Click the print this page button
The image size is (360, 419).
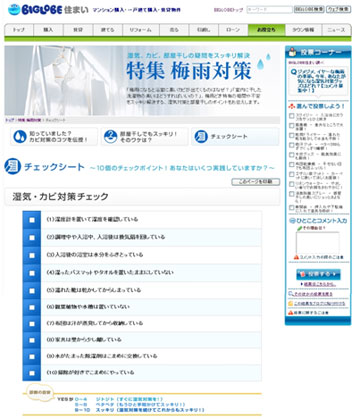pyautogui.click(x=256, y=182)
